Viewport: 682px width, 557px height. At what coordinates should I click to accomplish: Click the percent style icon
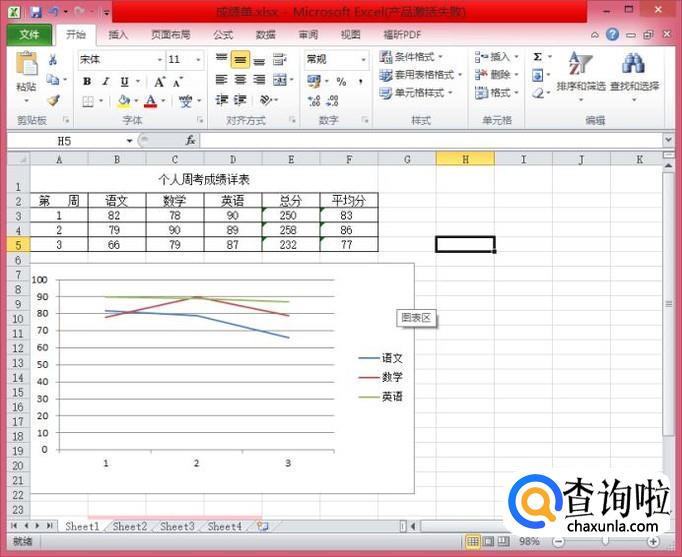click(x=341, y=81)
